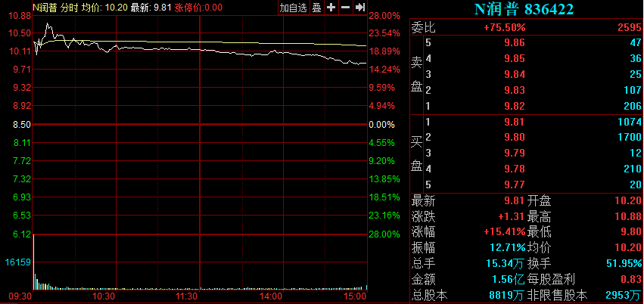
Task: Select buy level 3 price 9.79
Action: pos(516,153)
